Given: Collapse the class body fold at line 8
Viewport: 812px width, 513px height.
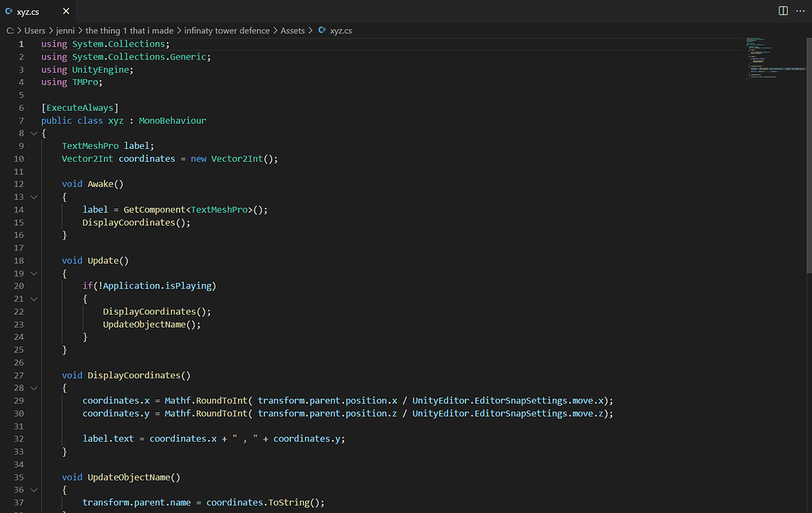Looking at the screenshot, I should coord(33,133).
